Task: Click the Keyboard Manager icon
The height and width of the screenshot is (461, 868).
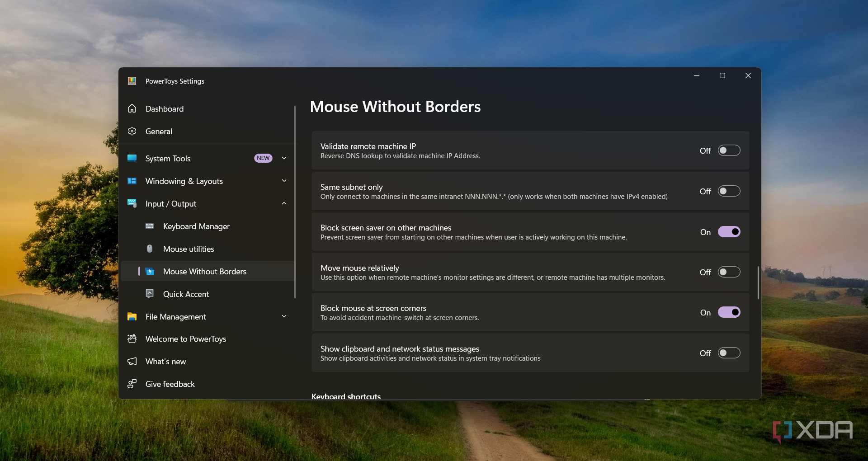Action: pos(150,226)
